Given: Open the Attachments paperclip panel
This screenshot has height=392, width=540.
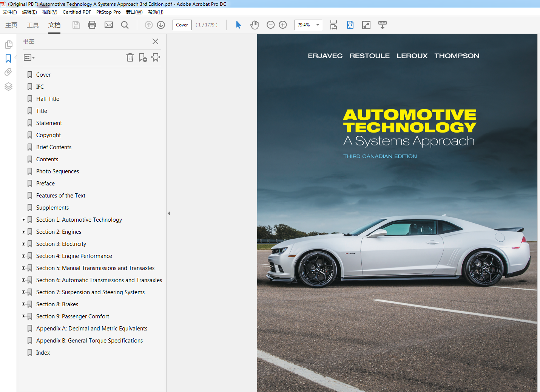Looking at the screenshot, I should pos(8,72).
